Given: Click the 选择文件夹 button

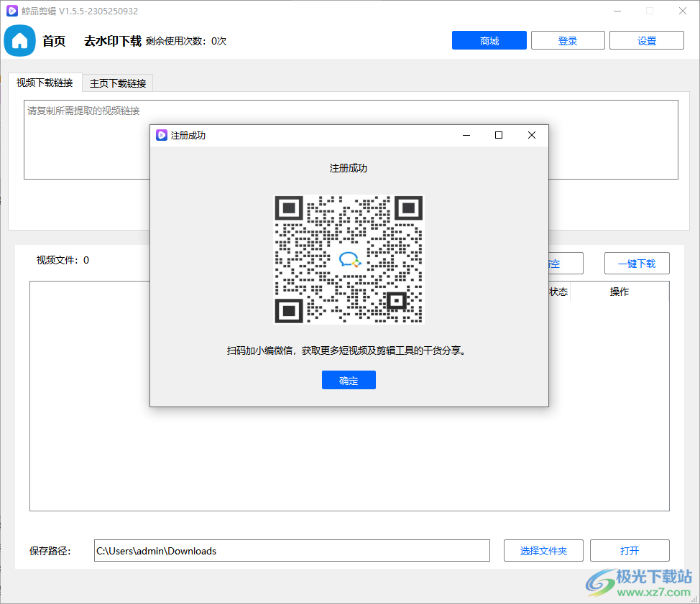Looking at the screenshot, I should tap(543, 551).
